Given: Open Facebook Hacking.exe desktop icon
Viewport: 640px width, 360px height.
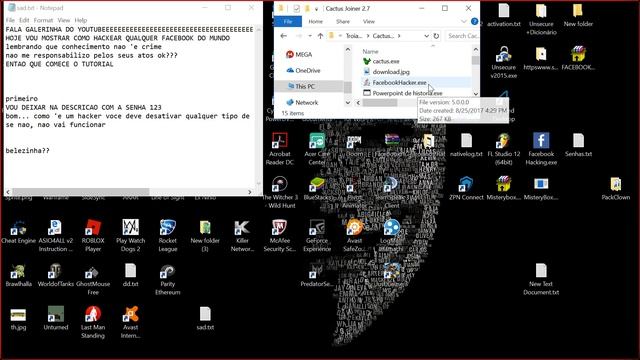Looking at the screenshot, I should pos(541,149).
